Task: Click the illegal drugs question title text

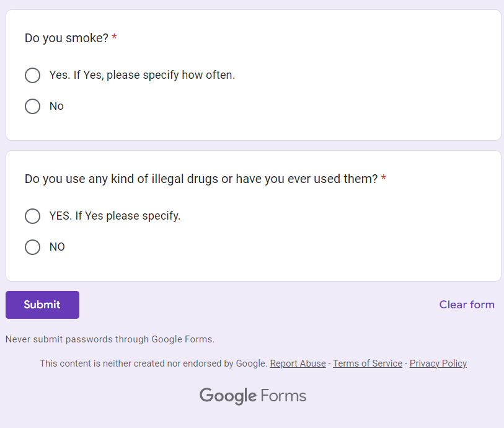Action: [x=201, y=179]
